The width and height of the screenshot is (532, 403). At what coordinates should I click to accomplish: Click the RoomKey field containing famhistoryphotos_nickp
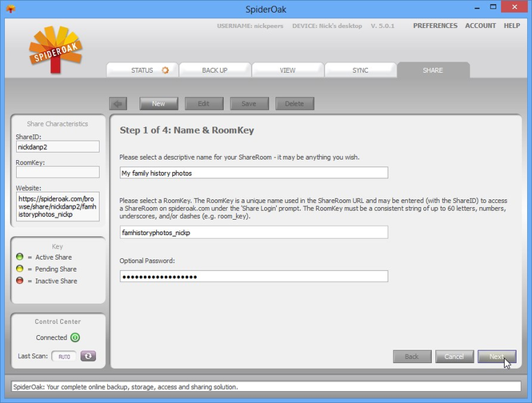click(x=254, y=233)
